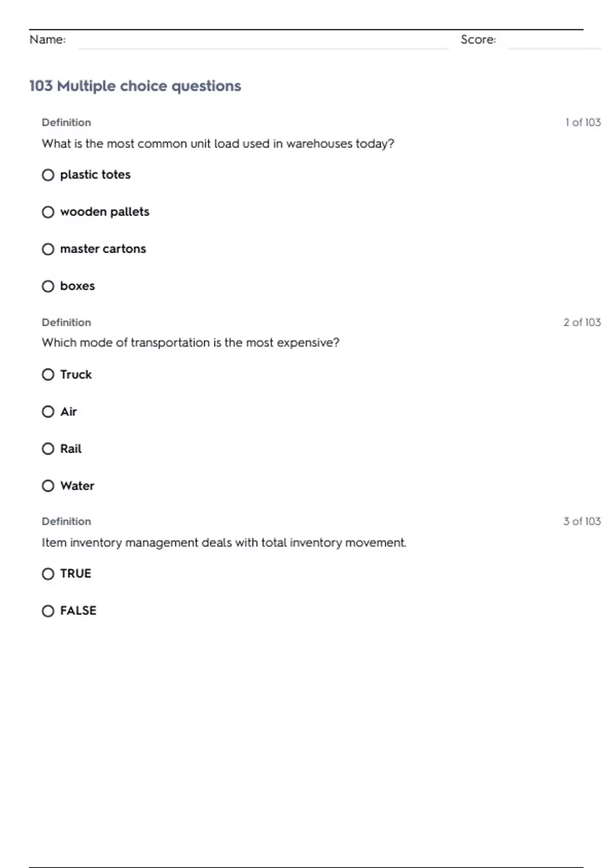Select the 'plastic totes' answer option
613x868 pixels.
(x=48, y=175)
